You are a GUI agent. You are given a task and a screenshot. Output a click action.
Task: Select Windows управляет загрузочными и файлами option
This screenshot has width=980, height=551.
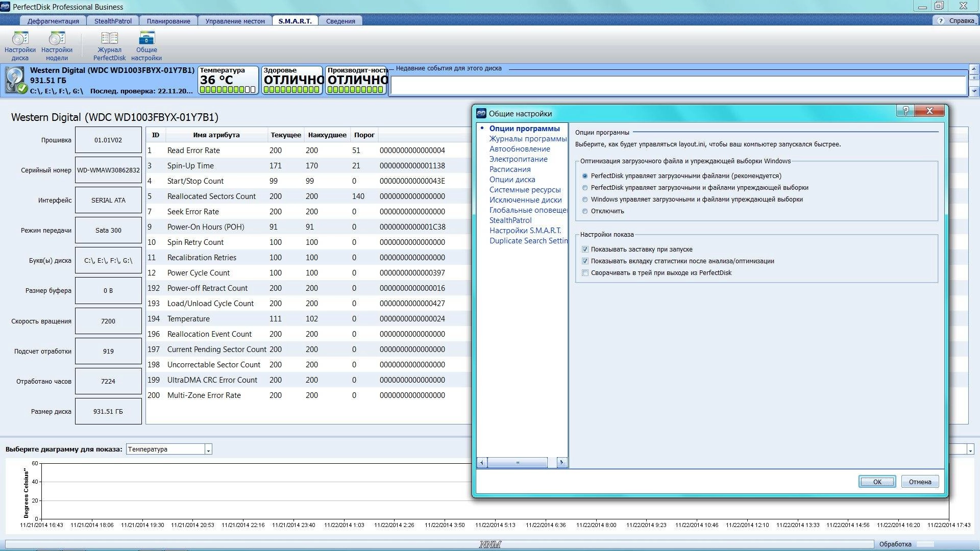(x=585, y=199)
